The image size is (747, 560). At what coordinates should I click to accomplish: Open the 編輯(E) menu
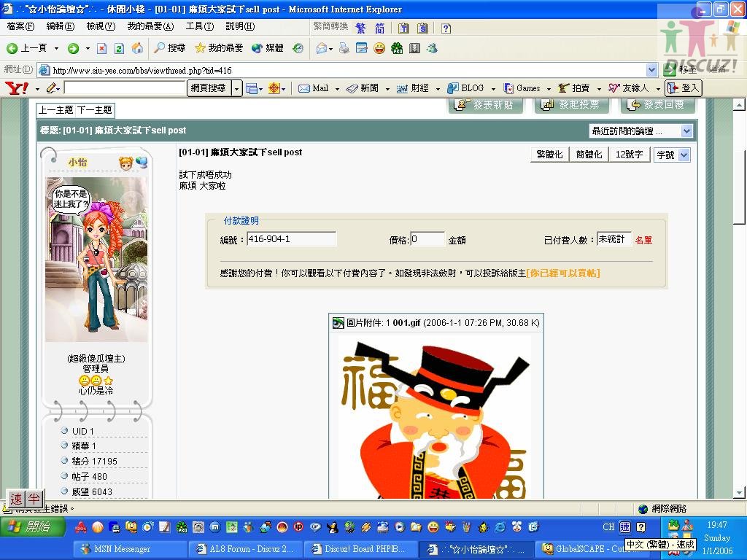click(61, 26)
